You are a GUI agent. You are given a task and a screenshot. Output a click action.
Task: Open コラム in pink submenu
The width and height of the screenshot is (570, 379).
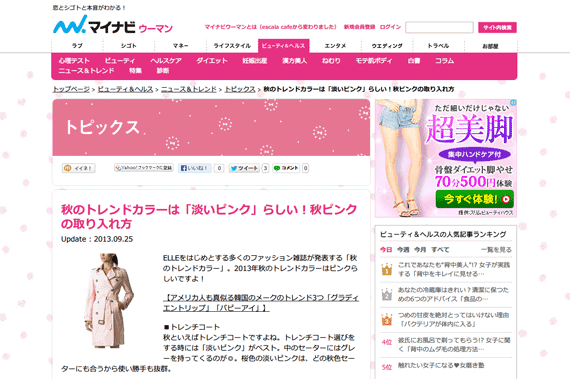tap(444, 61)
